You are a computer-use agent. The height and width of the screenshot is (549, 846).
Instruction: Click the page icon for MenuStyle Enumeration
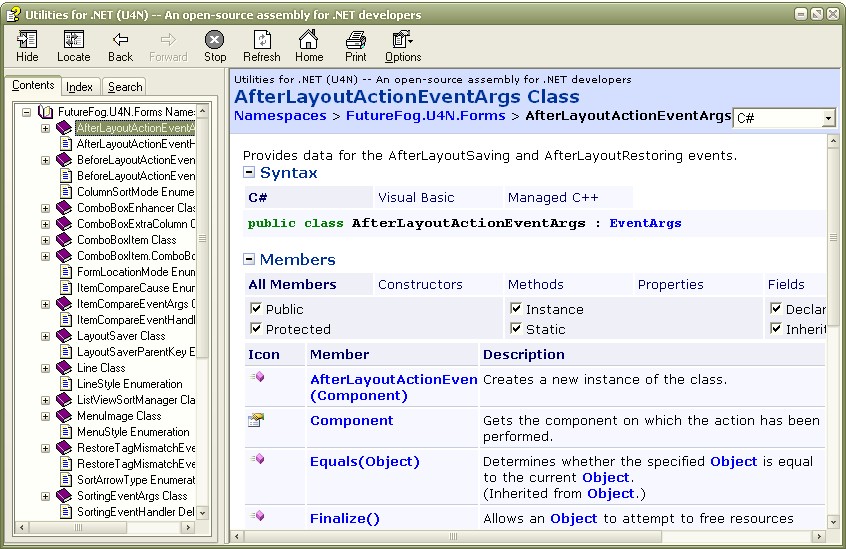(66, 432)
